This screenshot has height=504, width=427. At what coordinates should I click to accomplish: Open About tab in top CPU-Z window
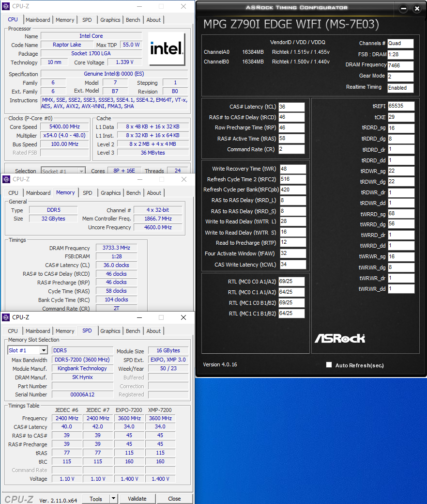[x=153, y=20]
